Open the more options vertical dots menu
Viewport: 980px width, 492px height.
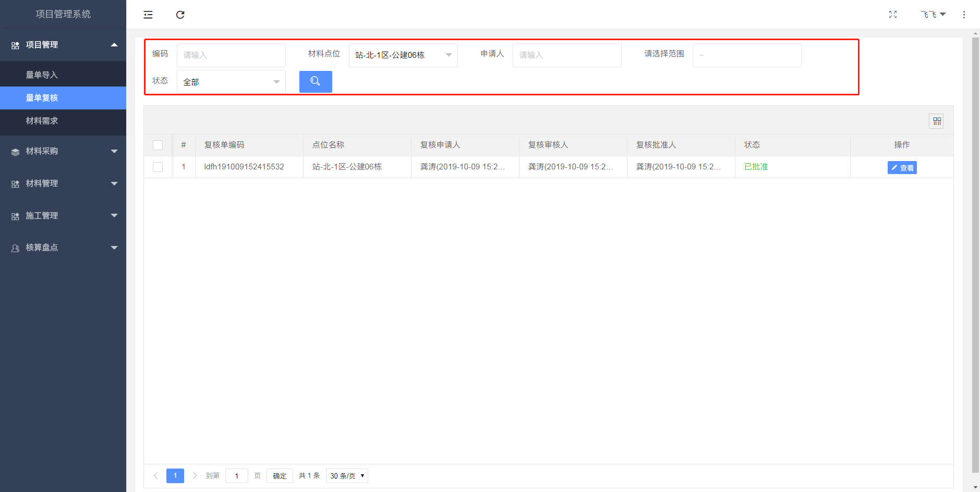point(964,15)
